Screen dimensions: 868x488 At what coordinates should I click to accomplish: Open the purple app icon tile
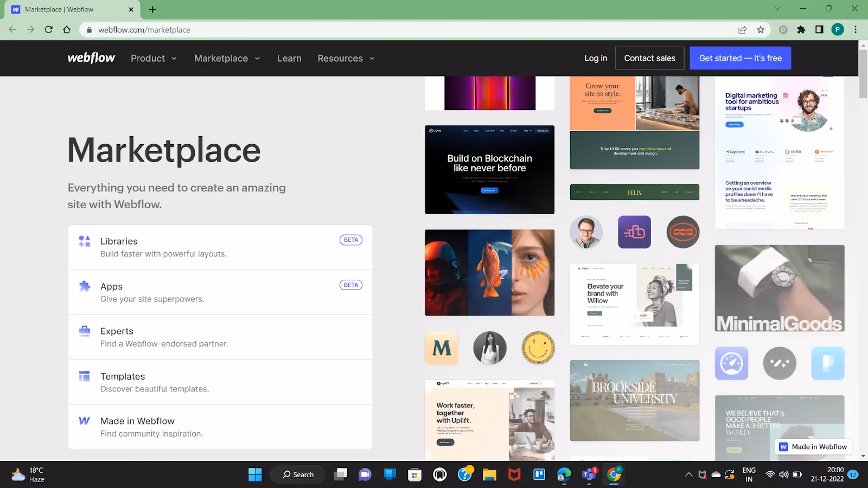[x=634, y=232]
